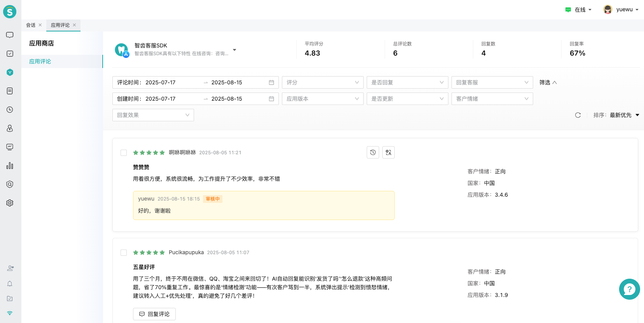Open the yuewu account menu

click(x=621, y=9)
